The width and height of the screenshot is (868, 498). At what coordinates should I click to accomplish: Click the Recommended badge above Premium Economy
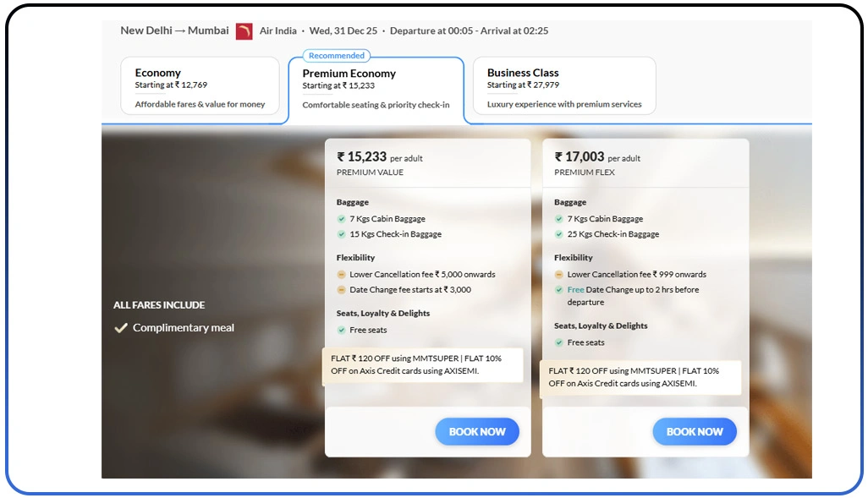pyautogui.click(x=337, y=56)
